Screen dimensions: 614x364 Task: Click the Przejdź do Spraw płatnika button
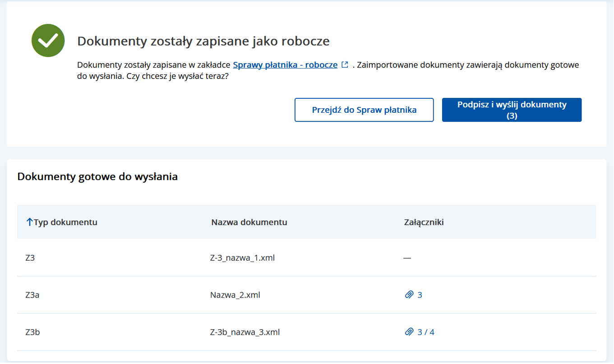pos(364,110)
